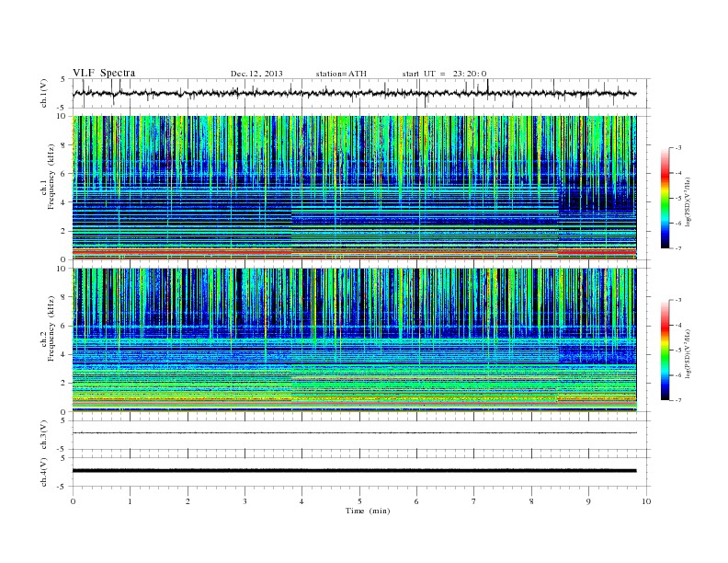Click ch.1 colorbar 'log(PSD)(V²/Hz)' label
The width and height of the screenshot is (728, 563).
688,201
